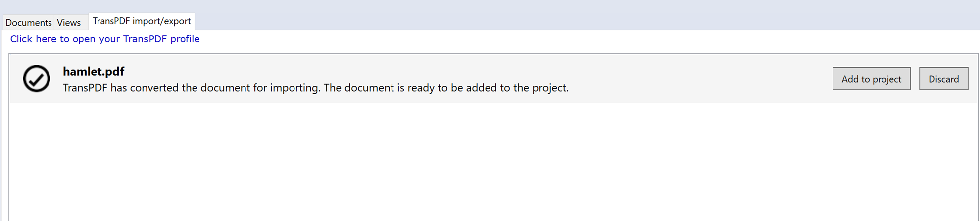Click the word 'profile' in the blue link
This screenshot has height=221, width=980.
click(x=185, y=39)
